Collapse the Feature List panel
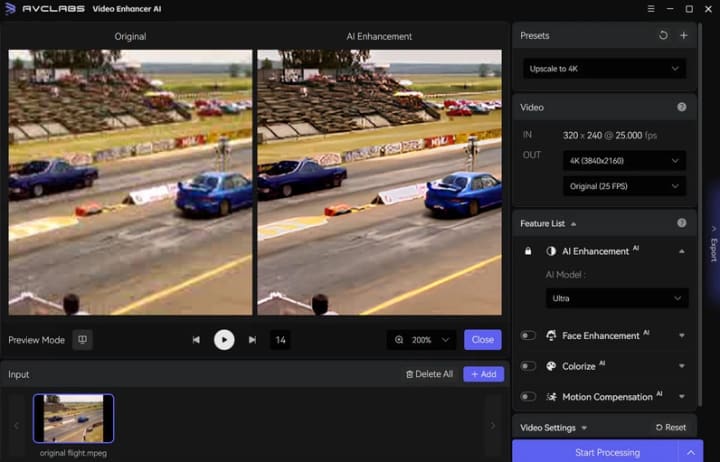720x462 pixels. coord(574,224)
